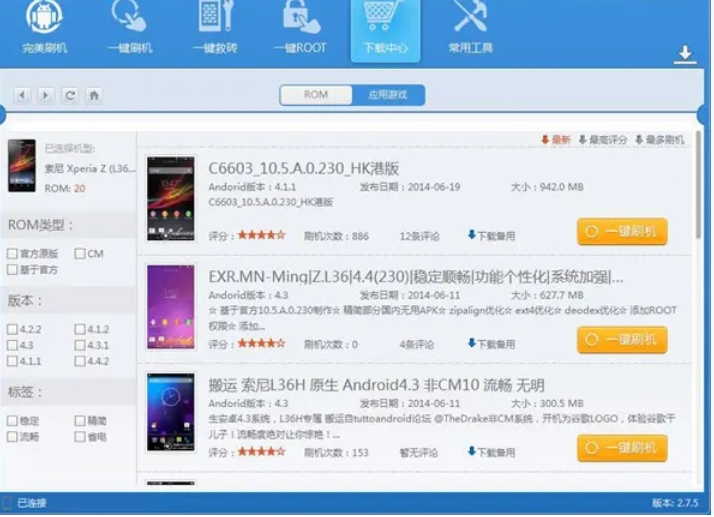Open the EXR.MN-Ming ROM title

point(416,276)
